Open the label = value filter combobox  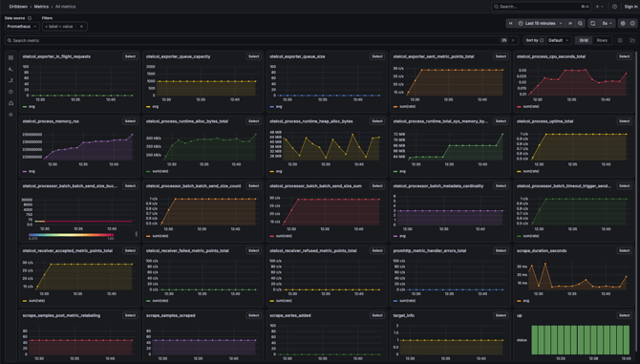point(59,27)
